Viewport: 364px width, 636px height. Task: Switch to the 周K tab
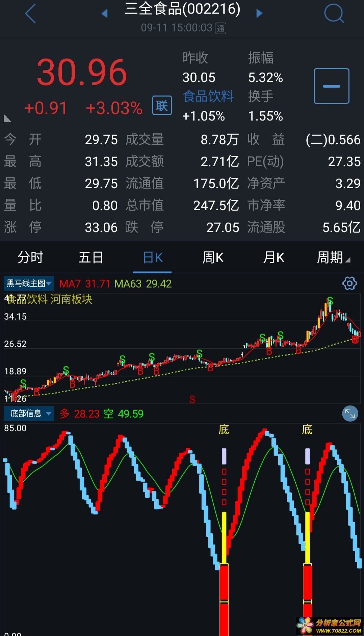[x=213, y=258]
